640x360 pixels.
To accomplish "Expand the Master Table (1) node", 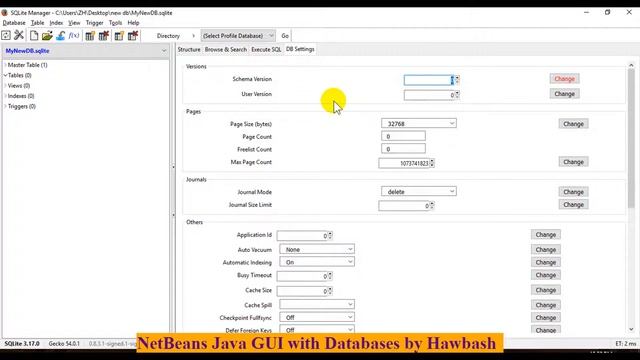I will pos(5,65).
